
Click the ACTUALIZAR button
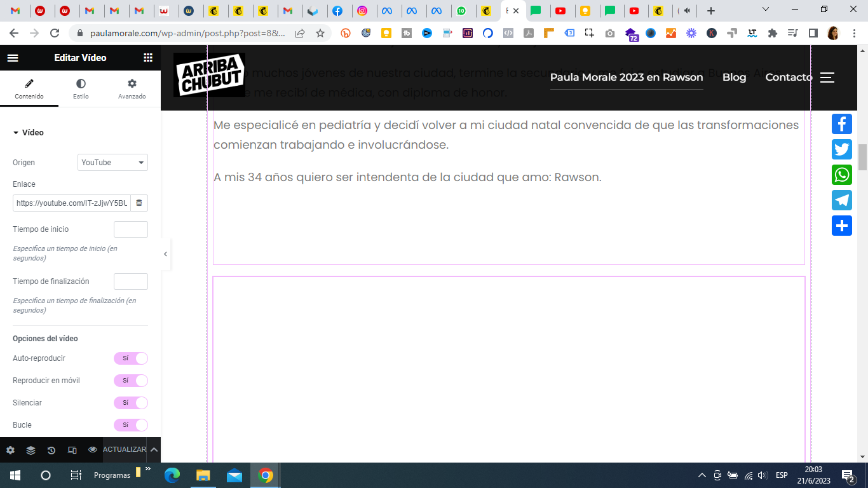125,450
